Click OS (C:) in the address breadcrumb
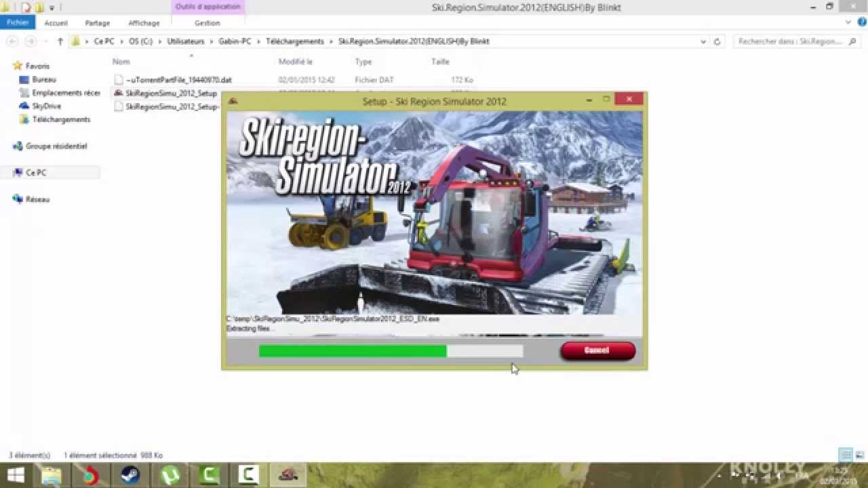 pos(140,41)
